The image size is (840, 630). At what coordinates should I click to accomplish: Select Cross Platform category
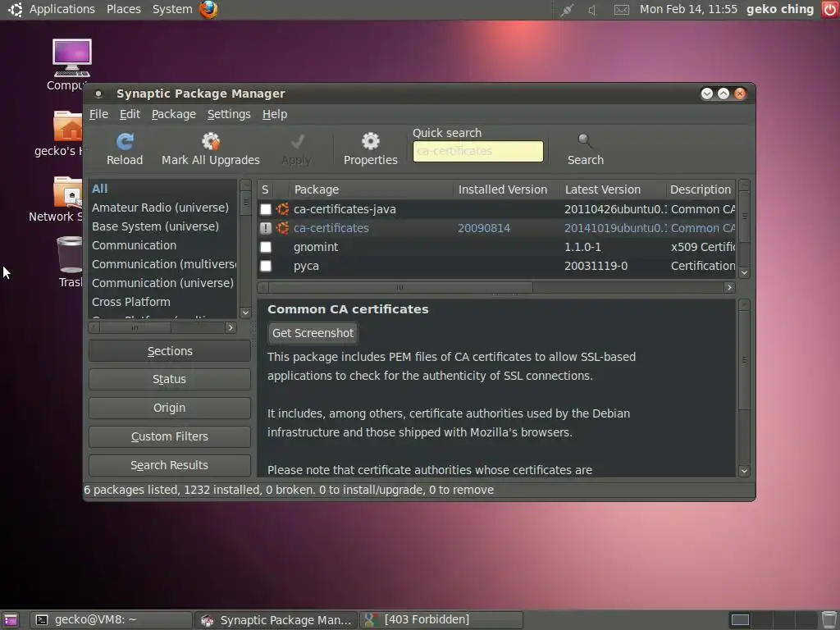click(x=163, y=302)
